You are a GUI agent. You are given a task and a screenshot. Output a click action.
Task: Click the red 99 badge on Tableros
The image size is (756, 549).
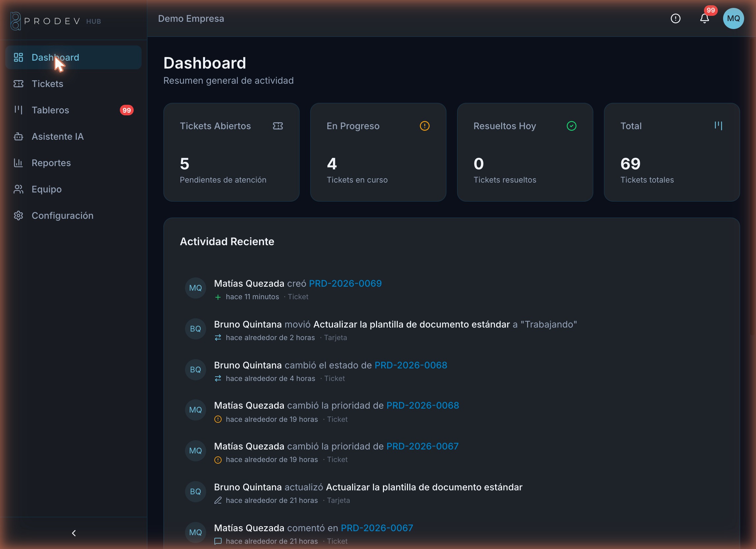tap(127, 110)
